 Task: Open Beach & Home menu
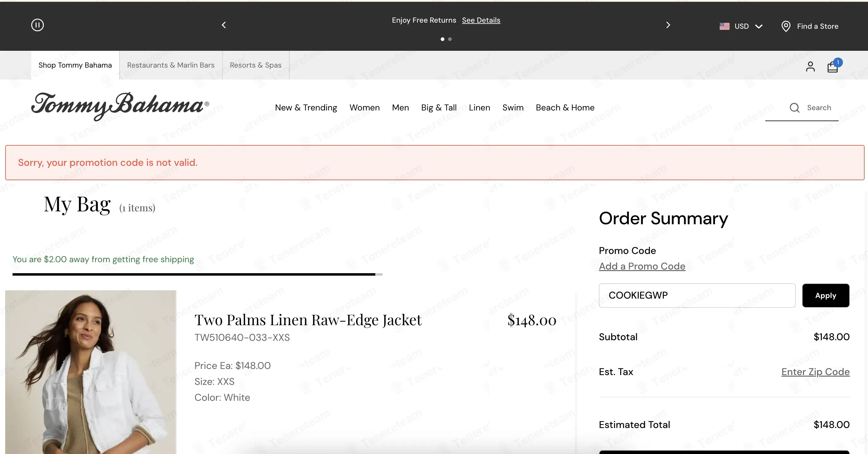[565, 107]
